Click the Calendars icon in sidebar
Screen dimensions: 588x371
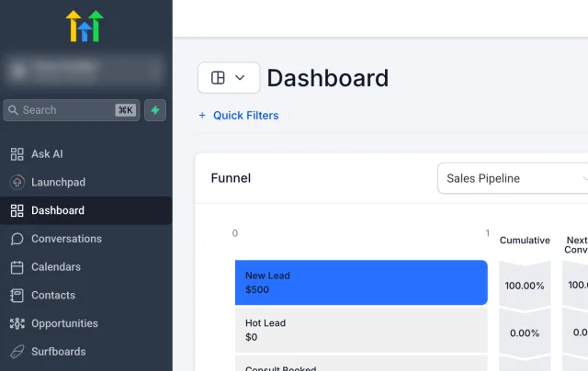17,267
